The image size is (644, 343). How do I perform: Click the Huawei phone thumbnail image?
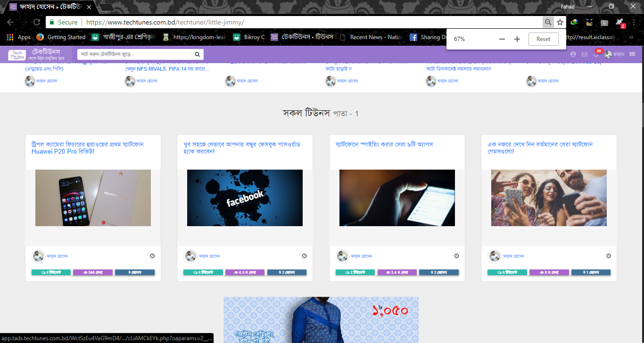(x=93, y=198)
